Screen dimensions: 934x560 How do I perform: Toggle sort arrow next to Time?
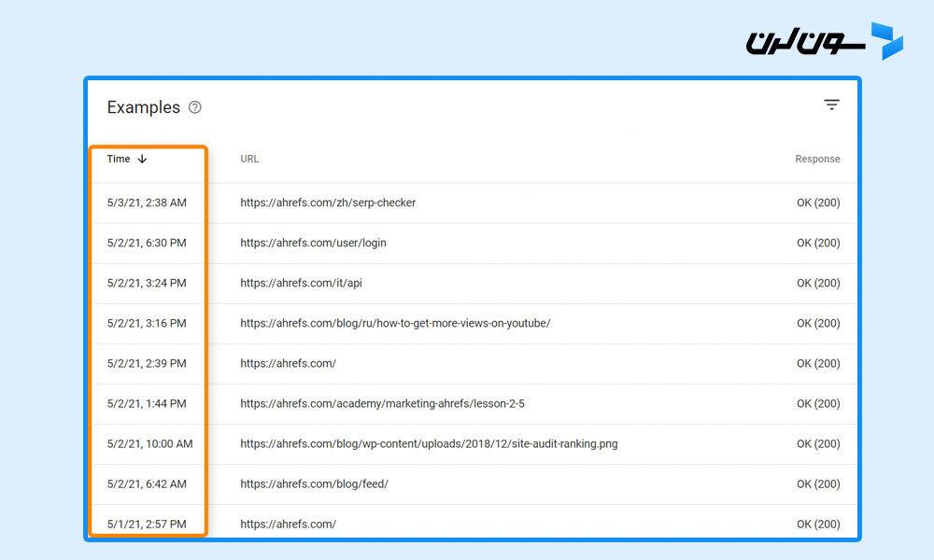tap(142, 159)
